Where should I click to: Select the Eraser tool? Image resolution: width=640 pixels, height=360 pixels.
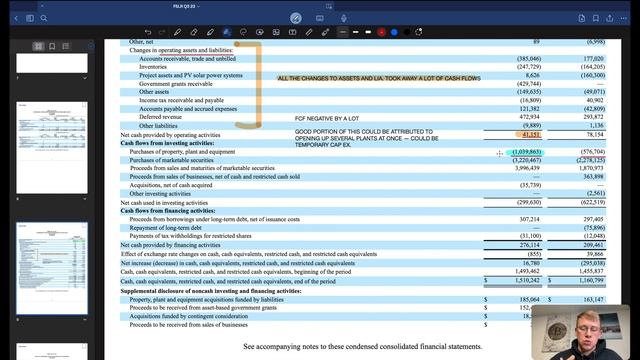point(194,32)
